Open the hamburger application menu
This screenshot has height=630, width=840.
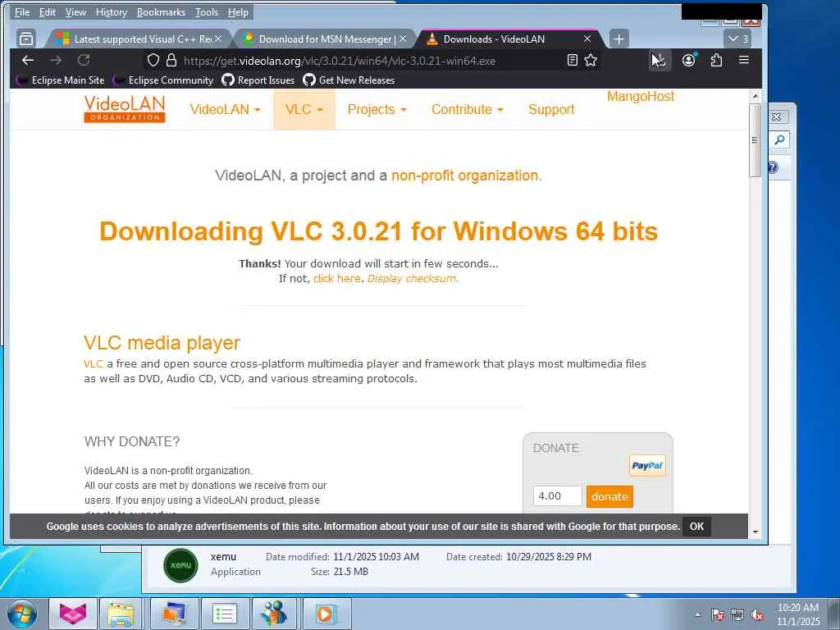coord(744,60)
